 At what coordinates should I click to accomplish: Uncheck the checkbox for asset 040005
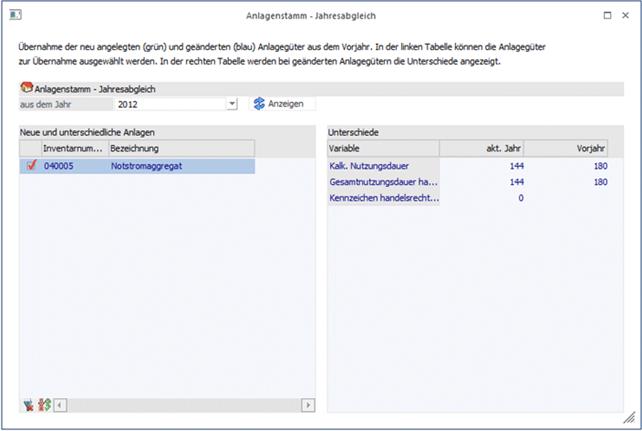(x=31, y=166)
